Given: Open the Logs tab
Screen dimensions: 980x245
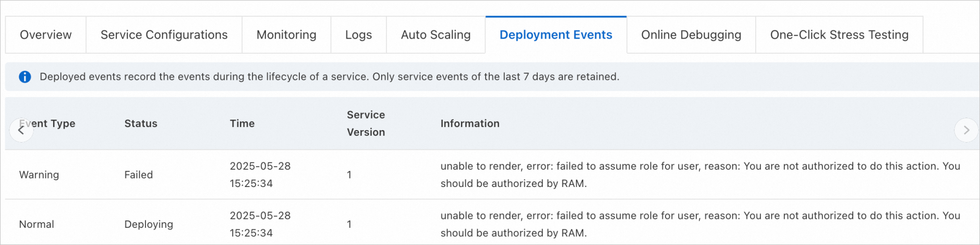Looking at the screenshot, I should pos(358,35).
